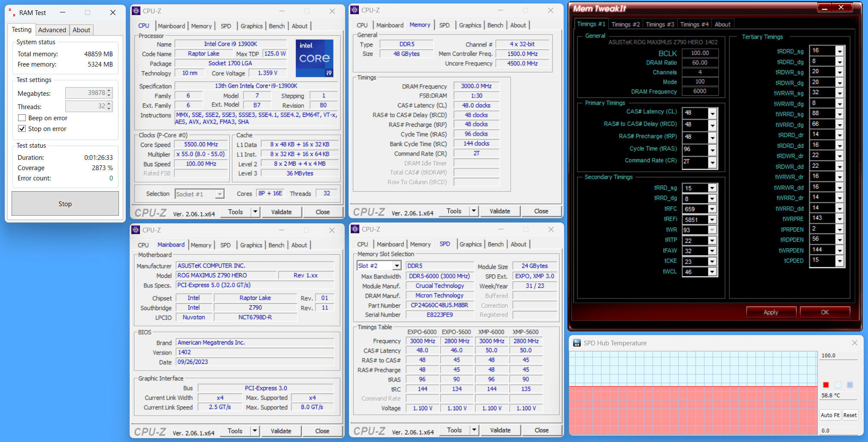Expand the CAS# Latency (CL) dropdown in Mem TweakIt
Image resolution: width=868 pixels, height=442 pixels.
tap(713, 113)
